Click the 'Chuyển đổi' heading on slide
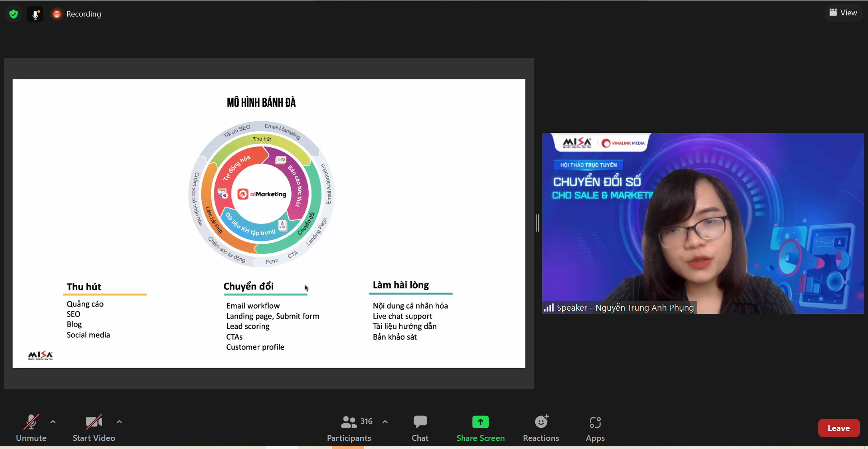868x449 pixels. [248, 286]
